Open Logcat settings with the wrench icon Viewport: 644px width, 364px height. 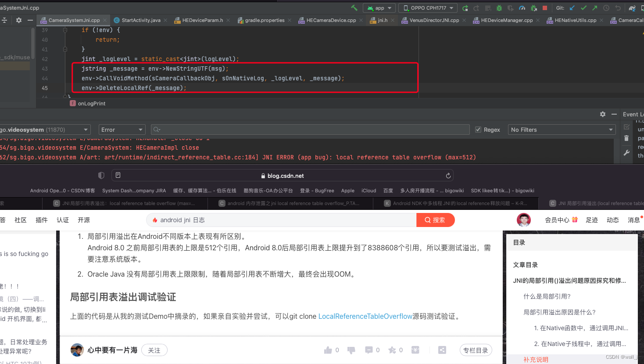(x=626, y=153)
